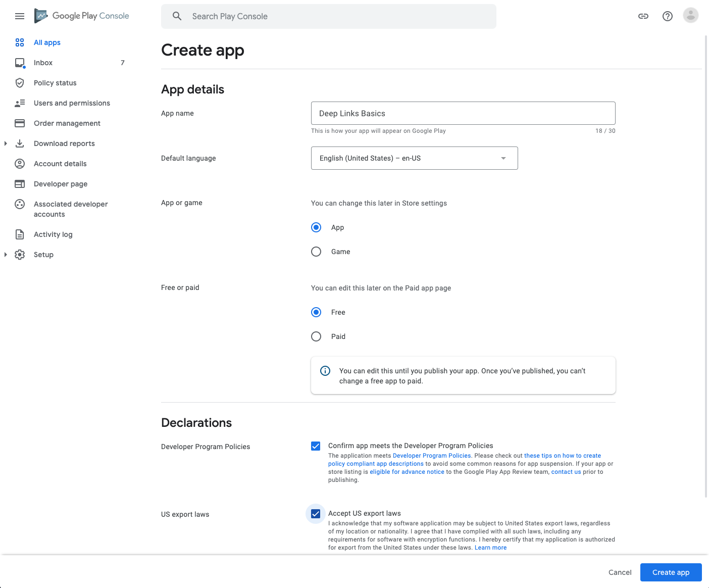Open the All apps grid icon in sidebar
The height and width of the screenshot is (588, 709).
click(x=20, y=42)
